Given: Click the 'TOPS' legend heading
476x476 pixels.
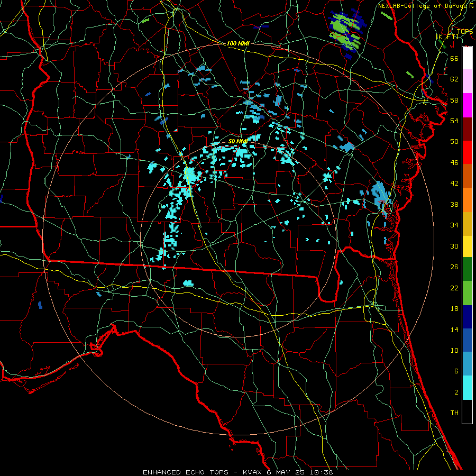Looking at the screenshot, I should pos(465,31).
